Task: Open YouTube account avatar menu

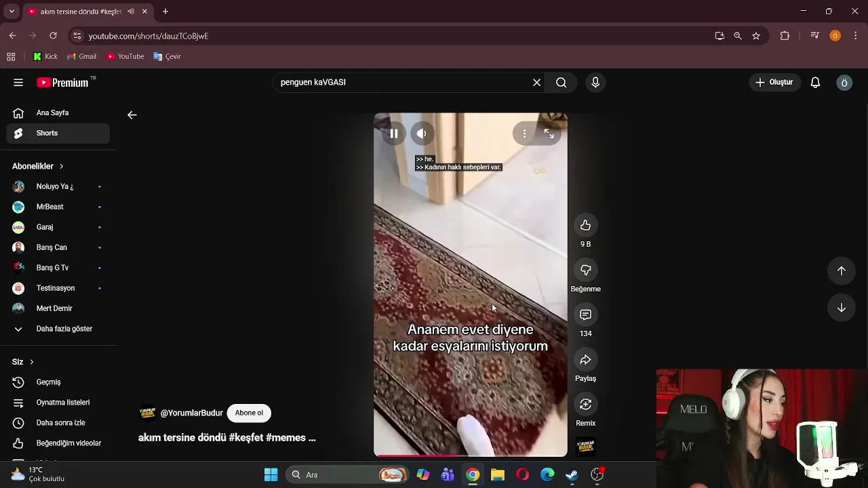Action: [844, 83]
